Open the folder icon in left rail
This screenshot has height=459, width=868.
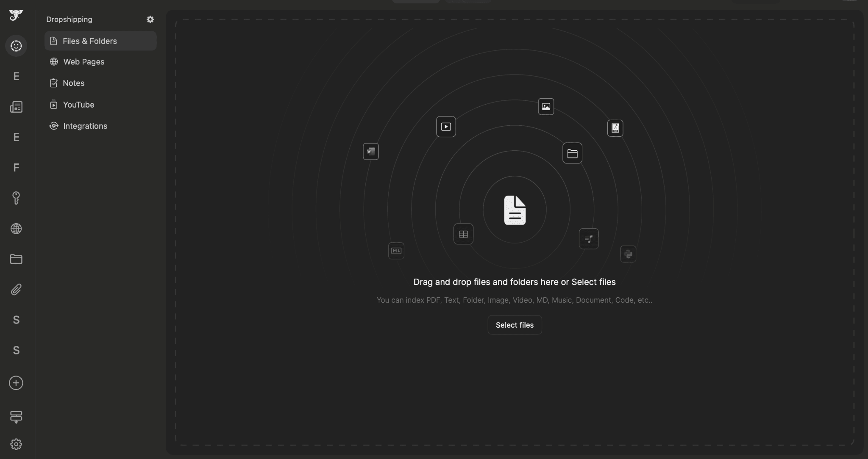point(16,259)
